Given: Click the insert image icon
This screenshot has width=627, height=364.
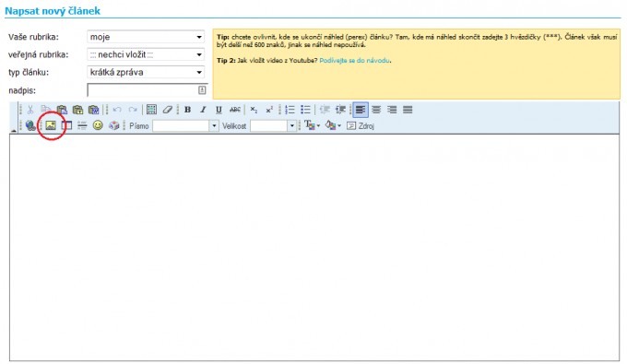Looking at the screenshot, I should pyautogui.click(x=51, y=125).
